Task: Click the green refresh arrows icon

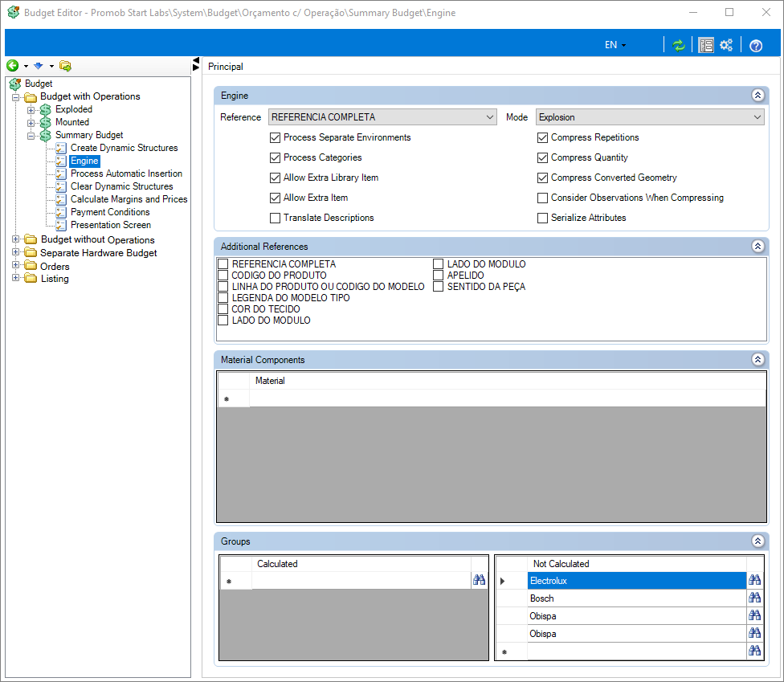Action: click(x=679, y=45)
